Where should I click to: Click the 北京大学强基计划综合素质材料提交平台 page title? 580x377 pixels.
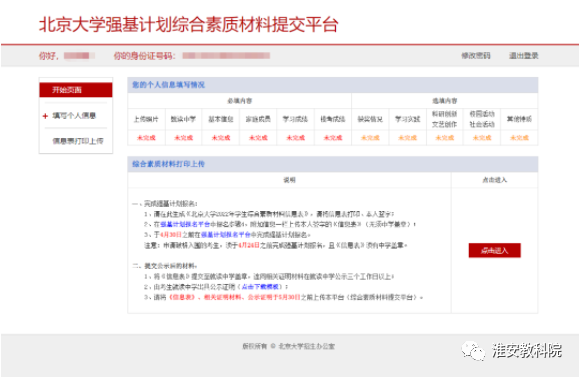tap(189, 25)
